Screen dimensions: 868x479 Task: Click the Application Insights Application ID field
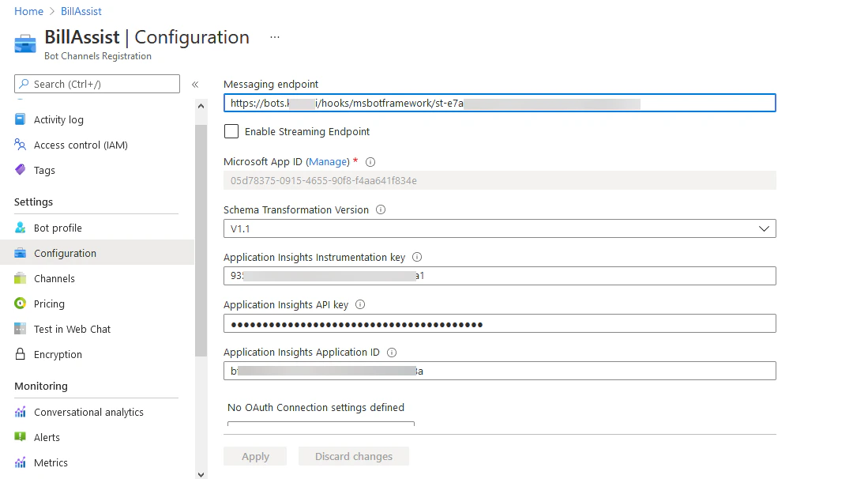coord(499,371)
